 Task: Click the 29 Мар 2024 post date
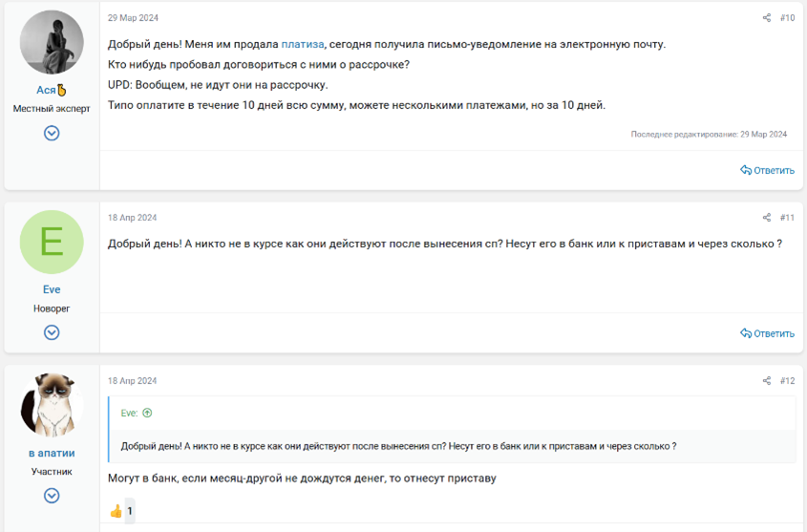coord(133,18)
